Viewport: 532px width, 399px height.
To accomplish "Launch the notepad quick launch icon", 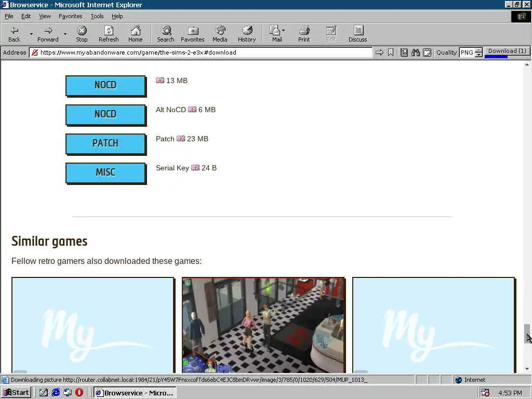I will pos(43,393).
